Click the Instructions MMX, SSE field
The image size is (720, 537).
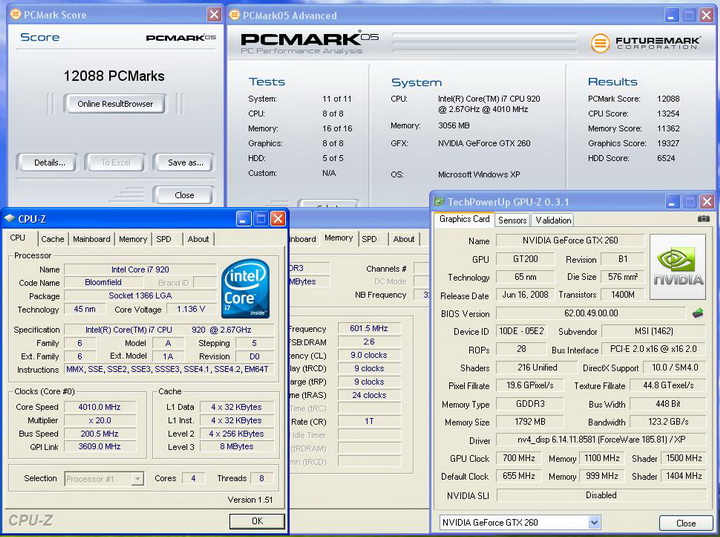[168, 369]
